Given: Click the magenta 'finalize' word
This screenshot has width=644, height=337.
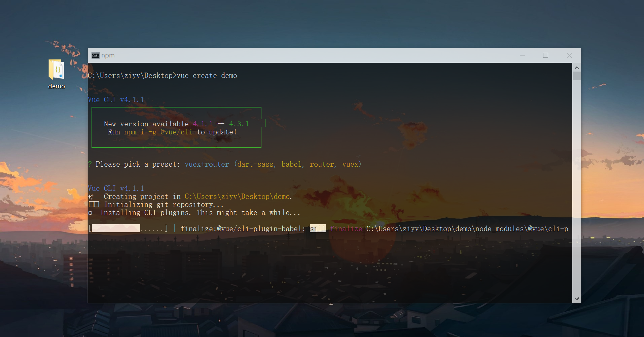Looking at the screenshot, I should tap(346, 229).
